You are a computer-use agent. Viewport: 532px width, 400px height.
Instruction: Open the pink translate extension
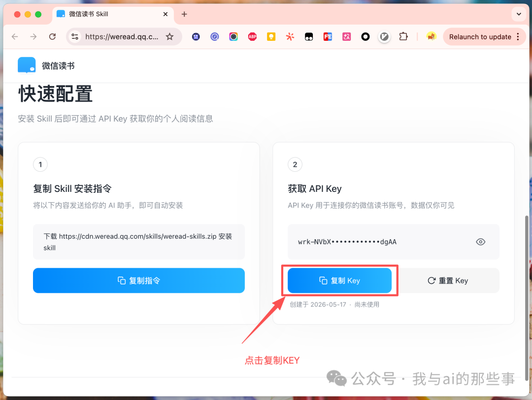346,36
